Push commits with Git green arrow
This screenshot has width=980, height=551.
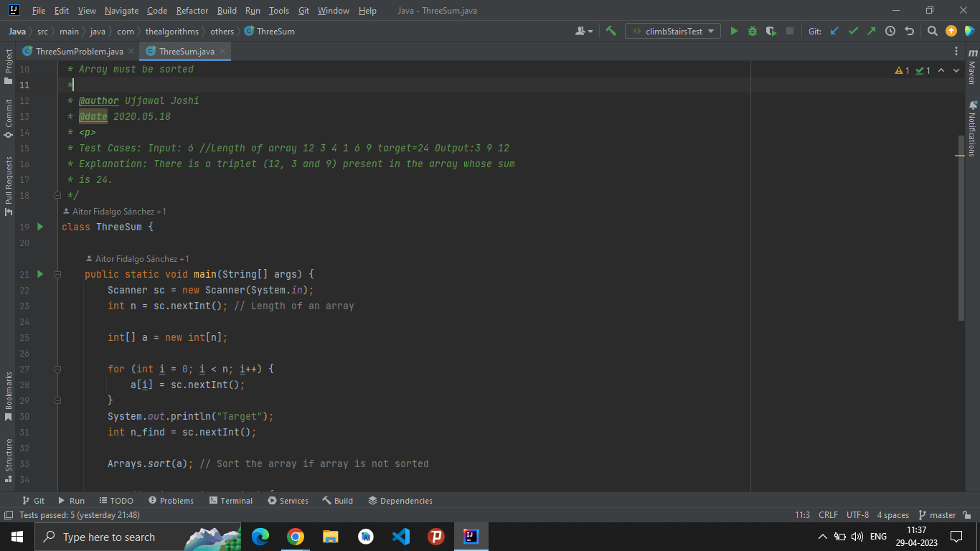coord(871,31)
